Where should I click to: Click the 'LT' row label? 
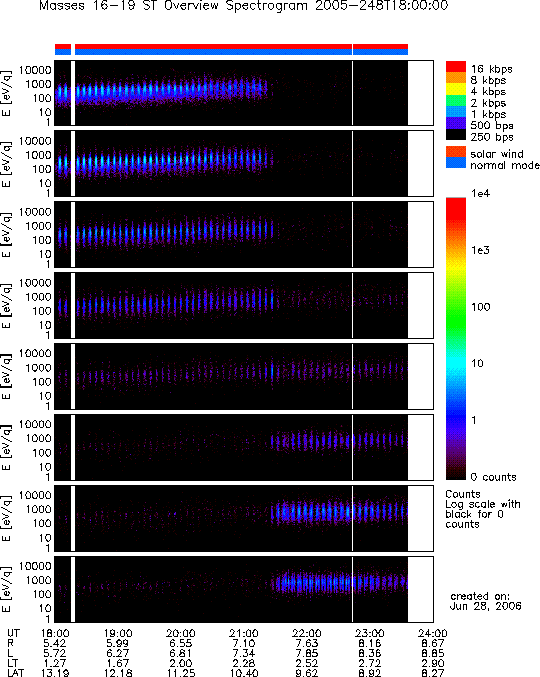[x=12, y=663]
